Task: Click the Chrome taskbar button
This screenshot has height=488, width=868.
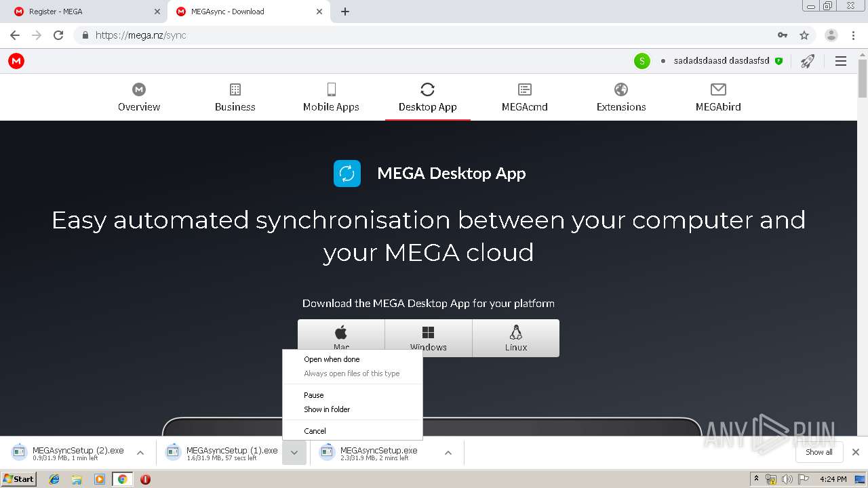Action: click(x=122, y=479)
